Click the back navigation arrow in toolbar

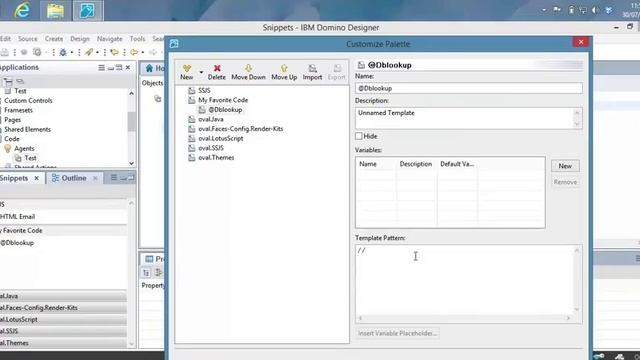click(134, 52)
